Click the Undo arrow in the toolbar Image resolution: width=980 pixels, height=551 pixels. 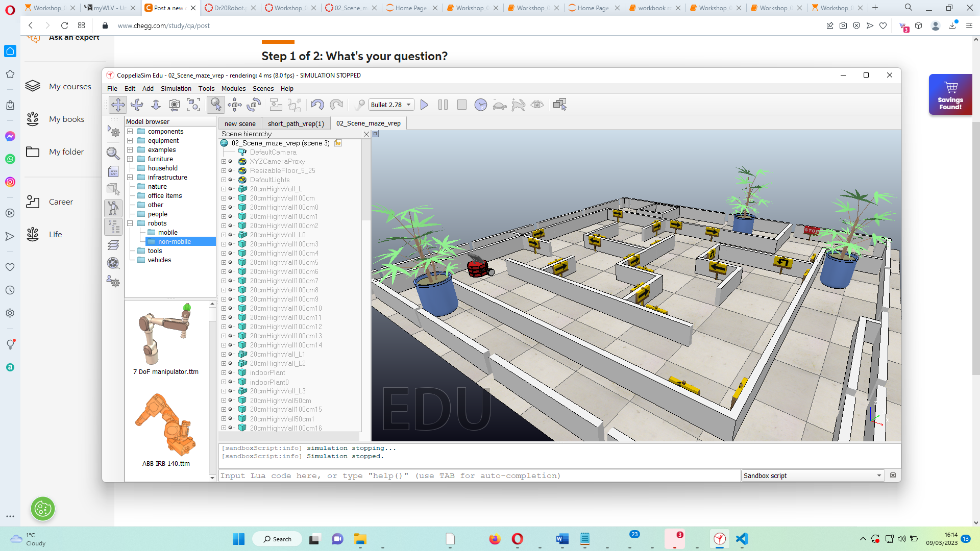(x=316, y=105)
